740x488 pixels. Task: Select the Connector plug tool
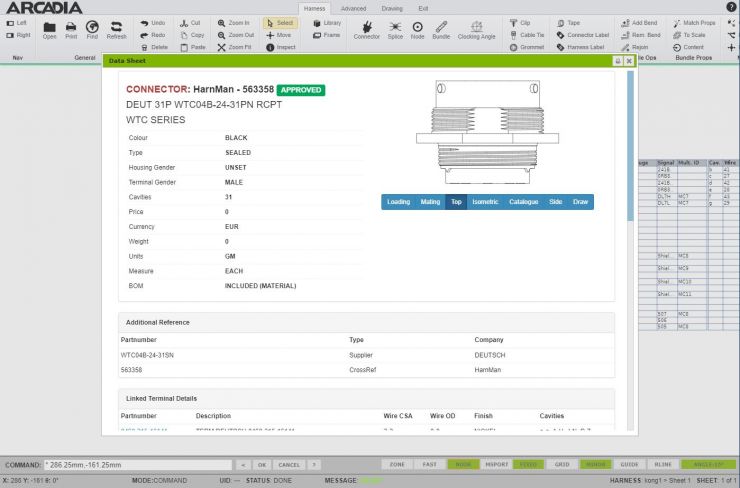pyautogui.click(x=366, y=30)
